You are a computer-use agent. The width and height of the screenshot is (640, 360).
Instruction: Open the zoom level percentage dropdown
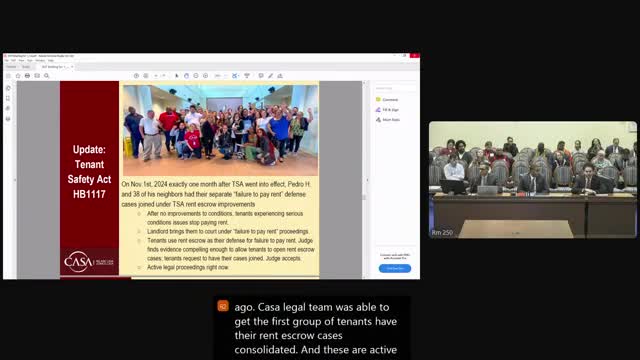point(220,76)
